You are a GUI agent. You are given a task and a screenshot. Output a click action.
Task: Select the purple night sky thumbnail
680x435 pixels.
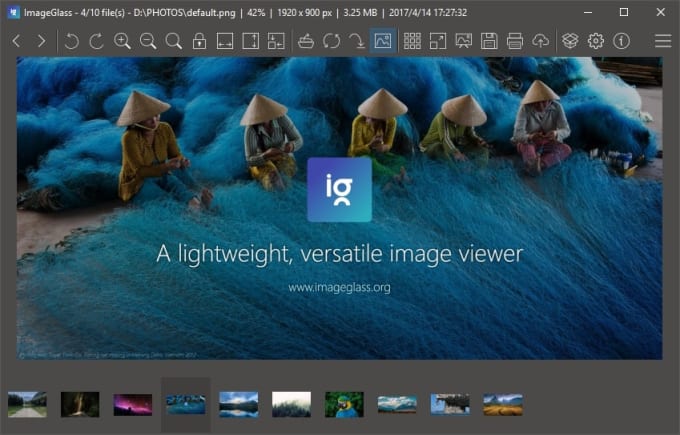tap(133, 405)
